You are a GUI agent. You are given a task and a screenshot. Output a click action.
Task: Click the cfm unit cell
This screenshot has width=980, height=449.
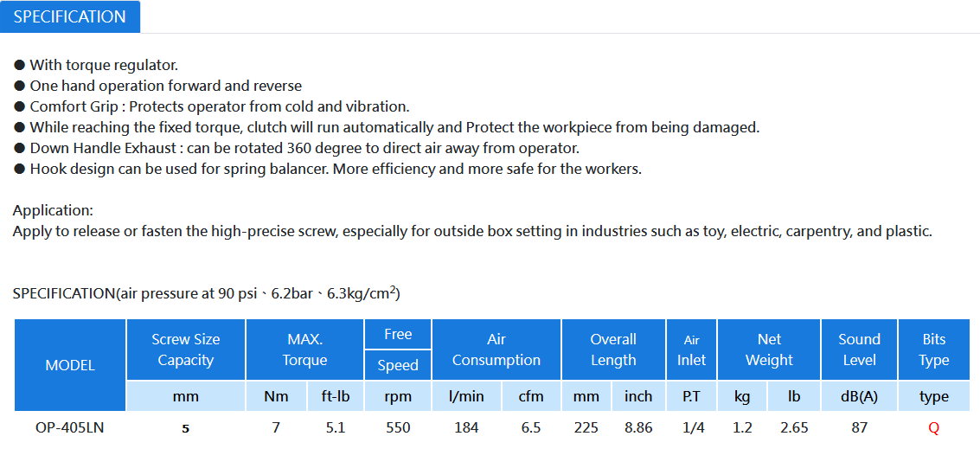click(531, 396)
